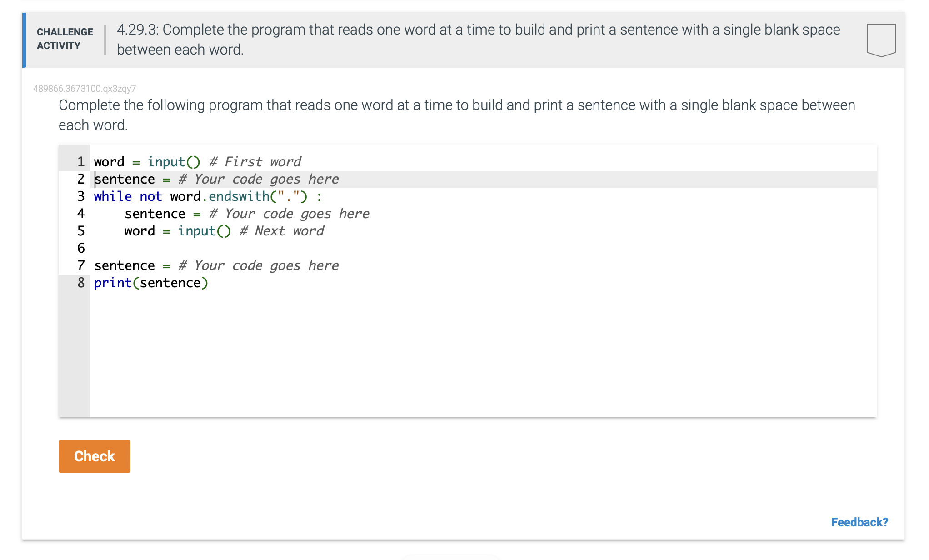This screenshot has width=929, height=560.
Task: Click the print(sentence) statement on line 8
Action: (151, 282)
